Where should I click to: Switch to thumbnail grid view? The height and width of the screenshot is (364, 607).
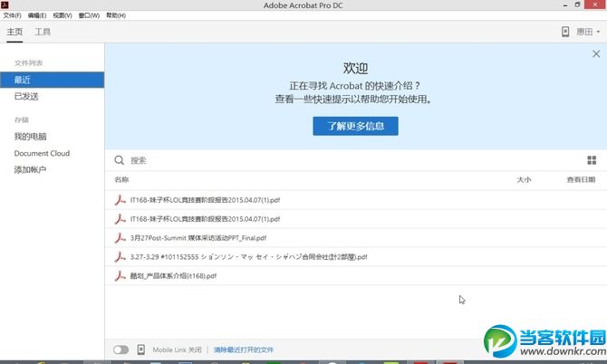click(x=592, y=160)
